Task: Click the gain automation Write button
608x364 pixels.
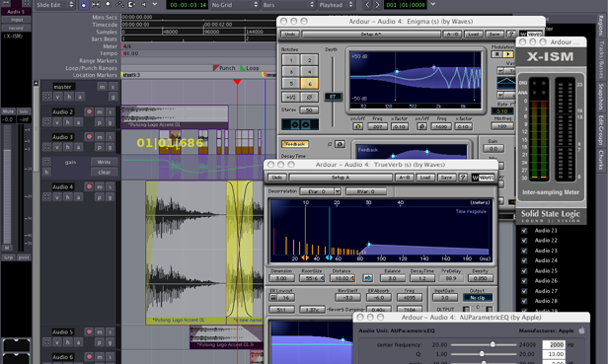Action: click(x=104, y=162)
